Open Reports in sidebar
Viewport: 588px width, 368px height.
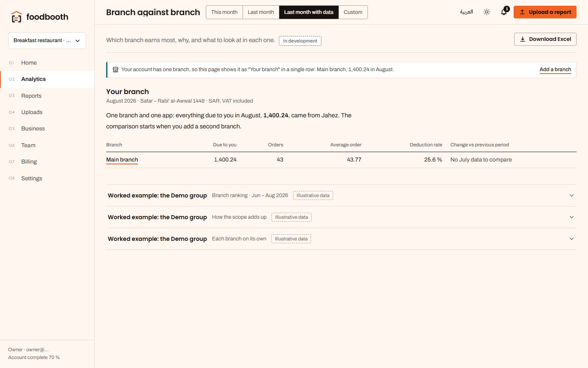47,96
